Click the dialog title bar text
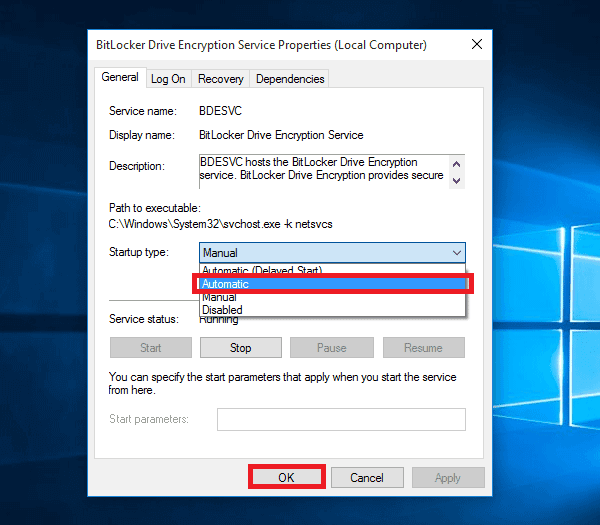This screenshot has height=525, width=600. 261,45
